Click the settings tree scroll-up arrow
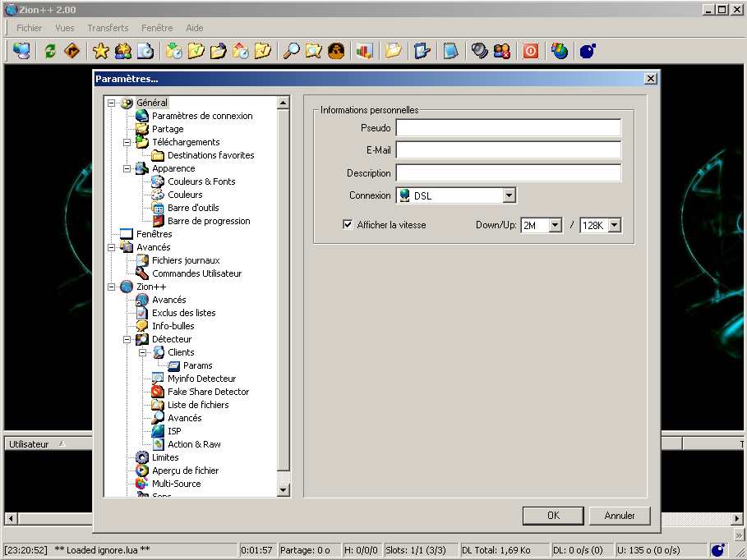Viewport: 747px width, 560px height. pyautogui.click(x=283, y=103)
